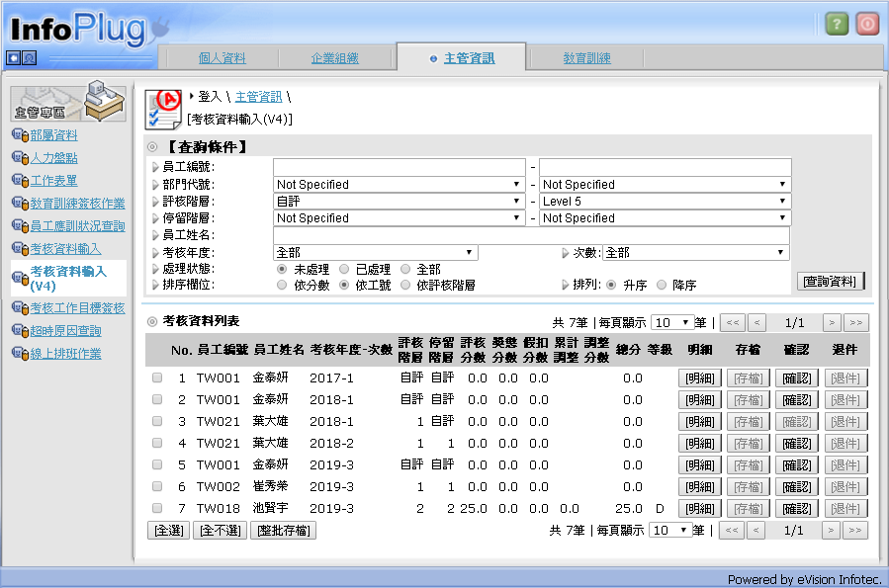The width and height of the screenshot is (889, 588).
Task: Switch to 企業組織 tab
Action: (x=335, y=58)
